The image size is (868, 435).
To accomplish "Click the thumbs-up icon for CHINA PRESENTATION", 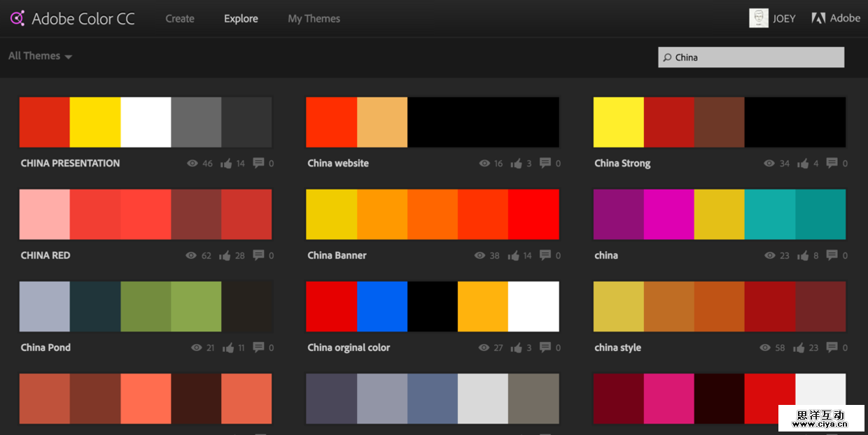I will click(226, 164).
